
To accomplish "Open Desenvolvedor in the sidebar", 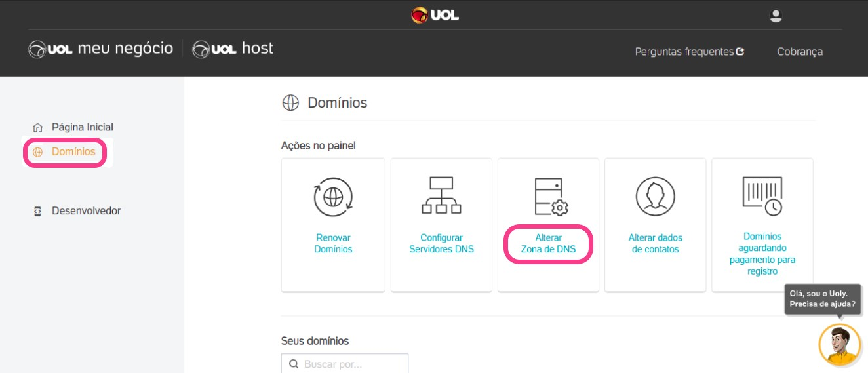I will (87, 211).
